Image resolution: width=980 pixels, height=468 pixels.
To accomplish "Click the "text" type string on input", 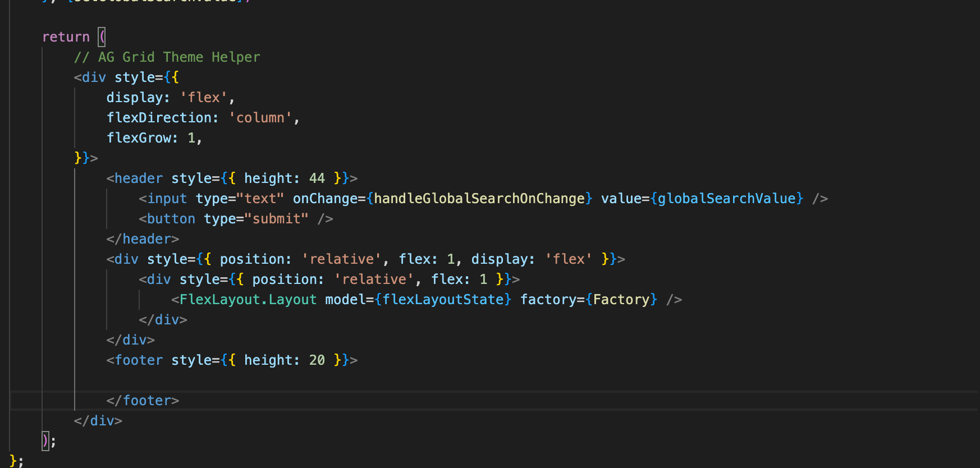I will click(260, 199).
